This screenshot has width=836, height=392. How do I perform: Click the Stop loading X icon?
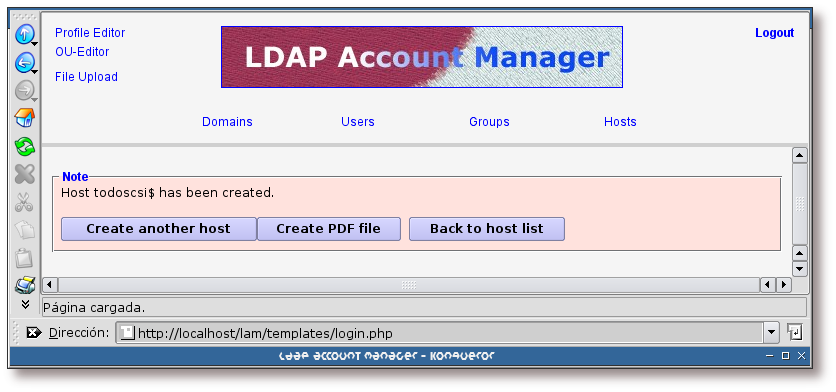click(24, 174)
